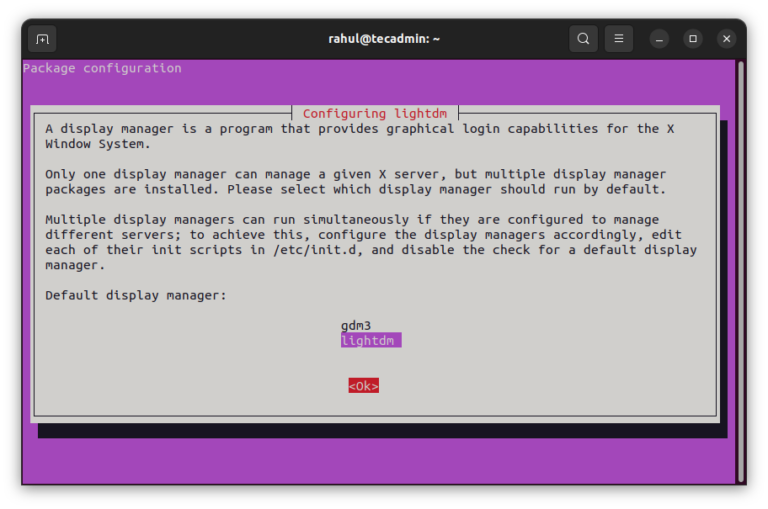Screen dimensions: 768x509
Task: Select the highlighted lightdm option
Action: 370,341
